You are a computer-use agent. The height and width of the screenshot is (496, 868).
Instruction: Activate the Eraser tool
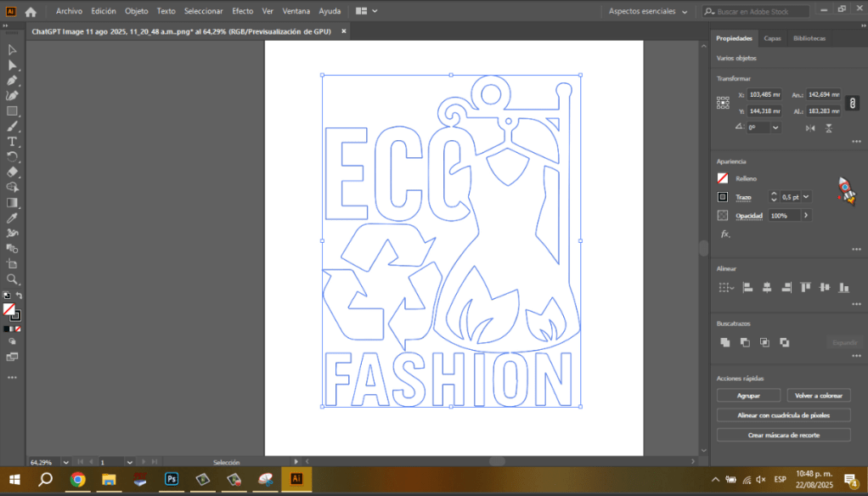pyautogui.click(x=12, y=172)
